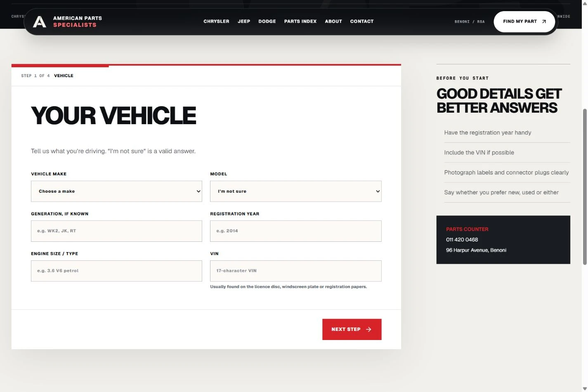
Task: Click tip Say whether you prefer new, used
Action: [x=501, y=192]
